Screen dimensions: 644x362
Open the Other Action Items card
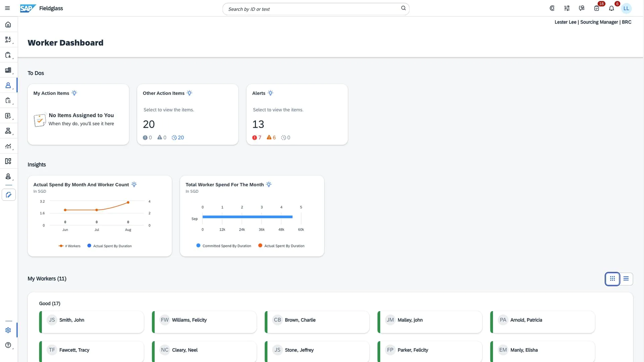tap(187, 114)
